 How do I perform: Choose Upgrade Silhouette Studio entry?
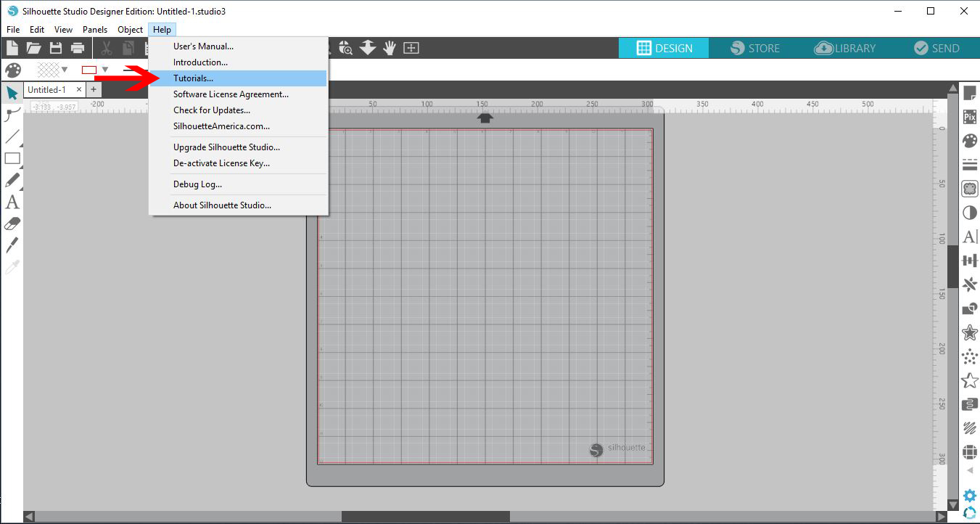click(239, 147)
